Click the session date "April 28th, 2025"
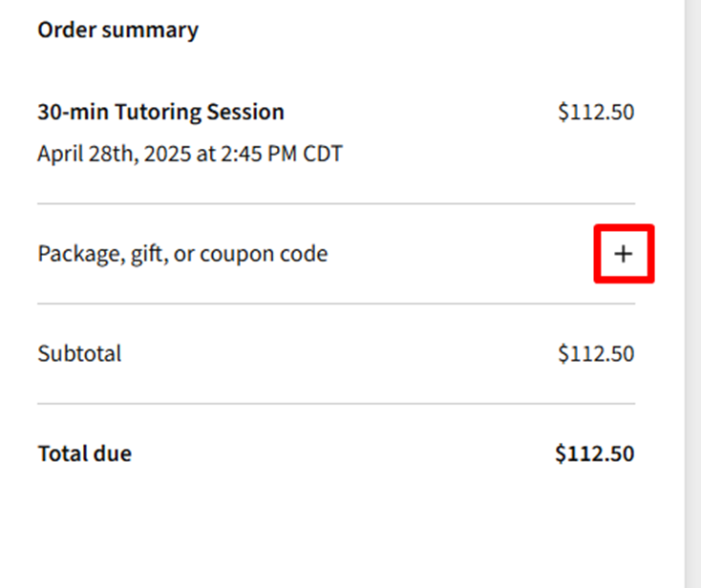 (x=114, y=154)
